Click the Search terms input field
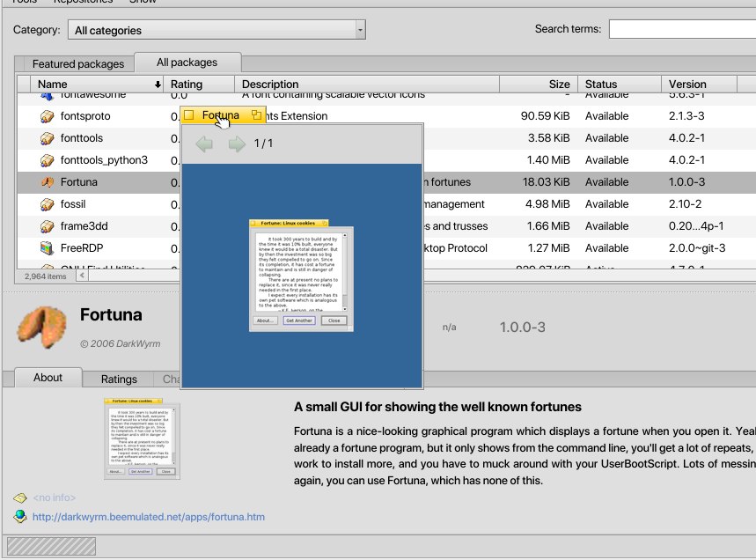Viewport: 756px width, 560px height. 682,29
